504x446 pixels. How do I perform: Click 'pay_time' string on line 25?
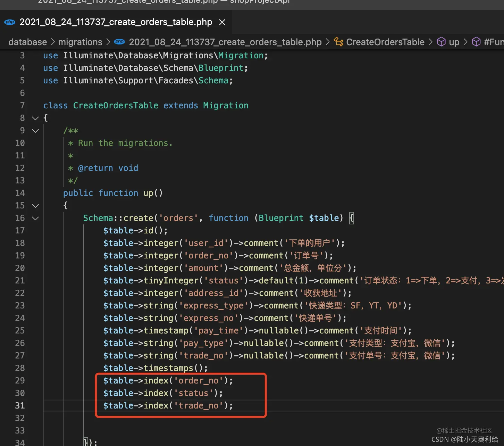218,331
